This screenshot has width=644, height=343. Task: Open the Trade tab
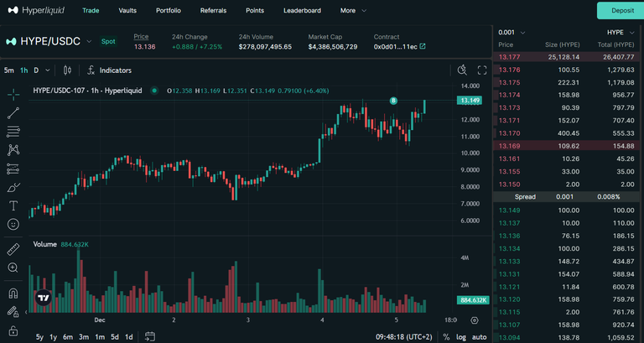point(91,11)
